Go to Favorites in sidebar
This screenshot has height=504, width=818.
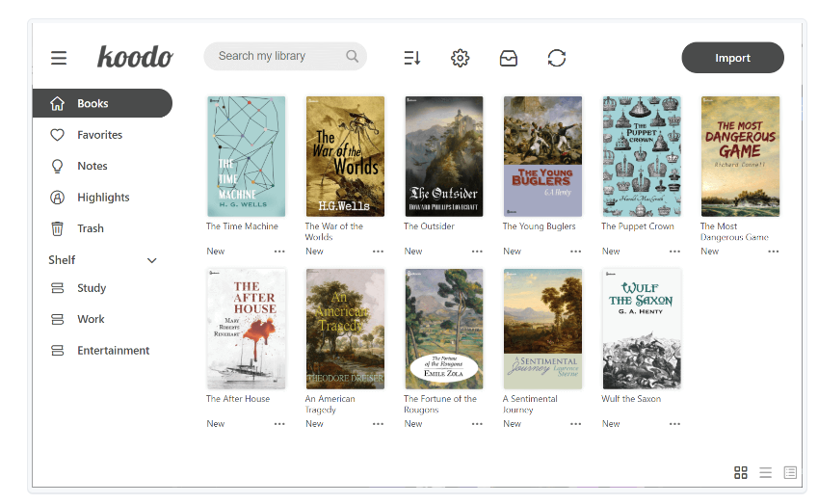(99, 135)
